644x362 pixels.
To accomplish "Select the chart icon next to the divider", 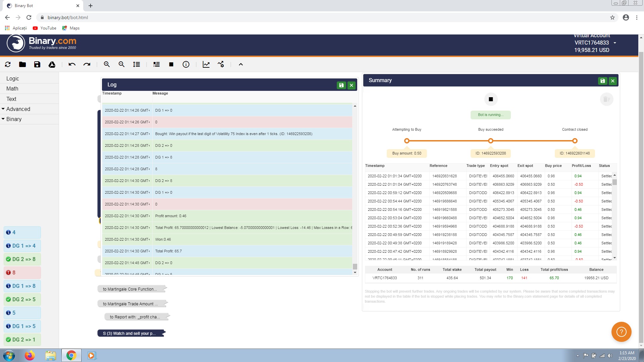I will pyautogui.click(x=206, y=64).
